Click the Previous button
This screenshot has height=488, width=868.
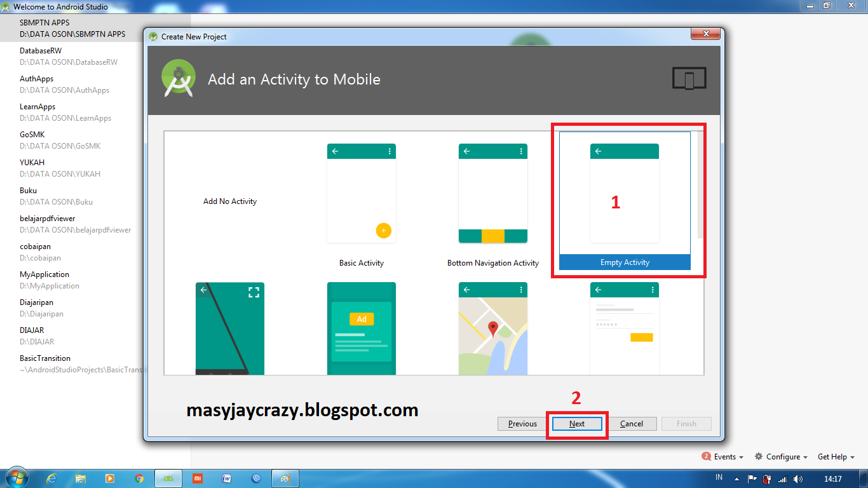[x=522, y=424]
